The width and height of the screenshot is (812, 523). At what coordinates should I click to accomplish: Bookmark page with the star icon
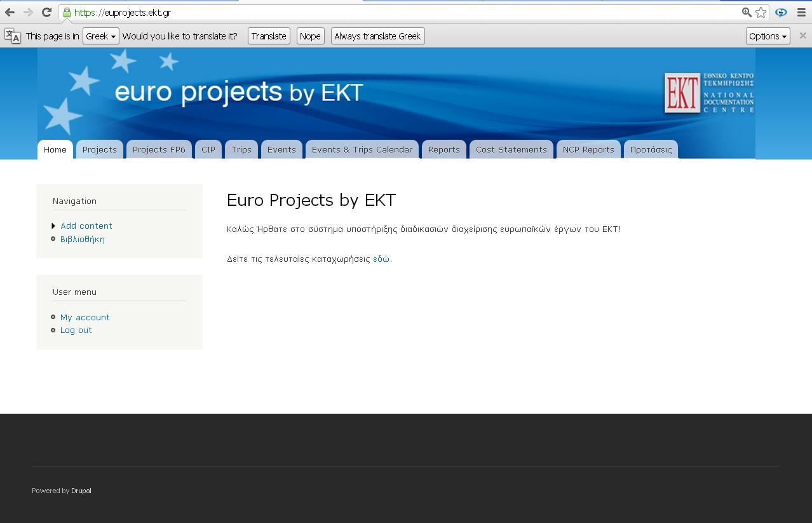[761, 12]
